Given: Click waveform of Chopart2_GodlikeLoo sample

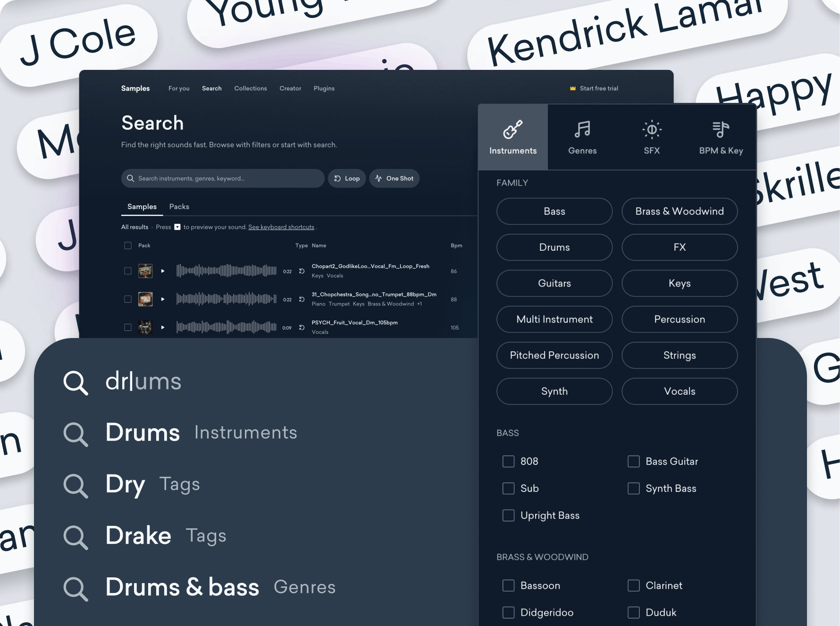Looking at the screenshot, I should 227,271.
